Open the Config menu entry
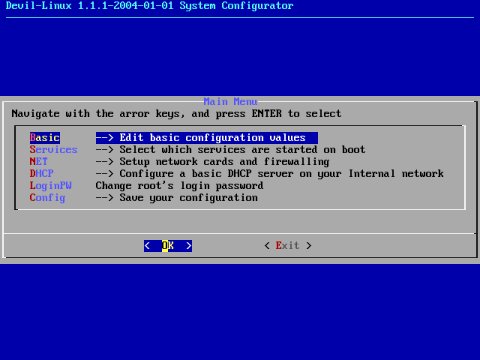The image size is (480, 360). [x=47, y=198]
